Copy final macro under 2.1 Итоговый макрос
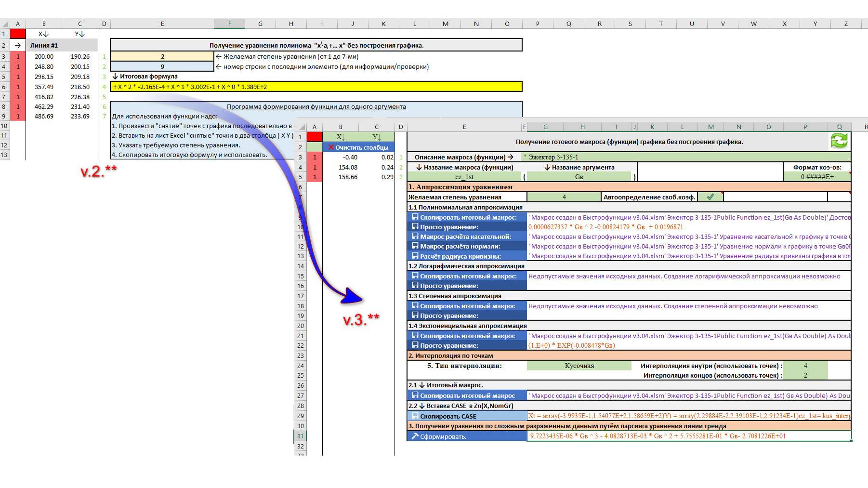Viewport: 868px width, 488px height. tap(467, 396)
